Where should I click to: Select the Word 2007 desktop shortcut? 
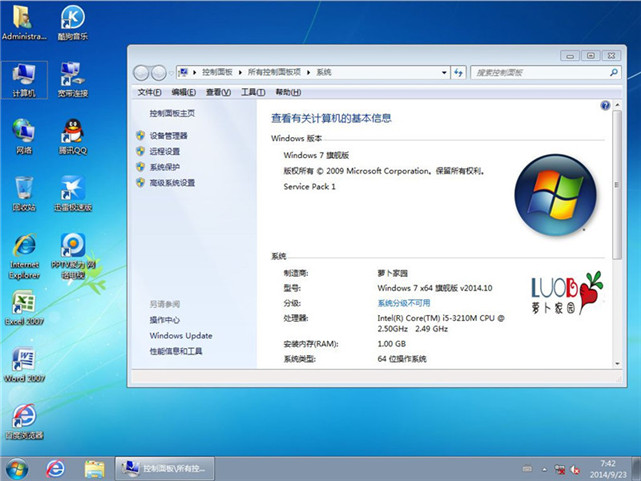(x=24, y=365)
